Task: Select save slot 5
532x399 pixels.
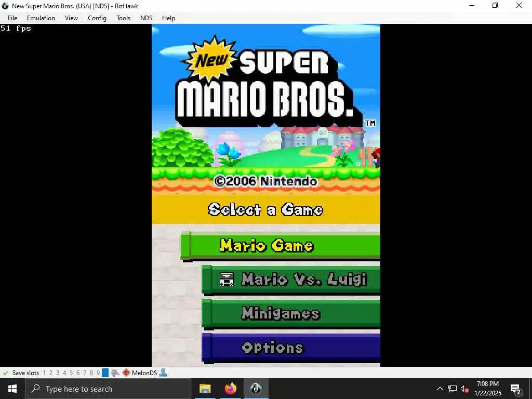Action: 71,373
